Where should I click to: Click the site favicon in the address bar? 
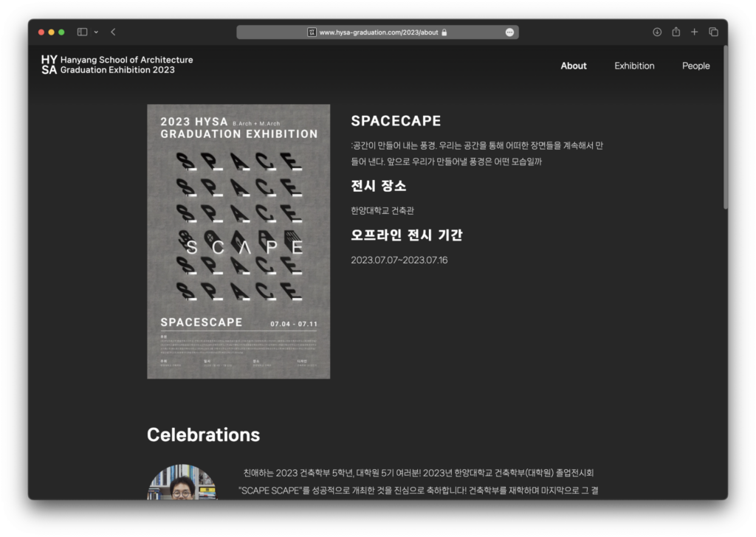(312, 32)
